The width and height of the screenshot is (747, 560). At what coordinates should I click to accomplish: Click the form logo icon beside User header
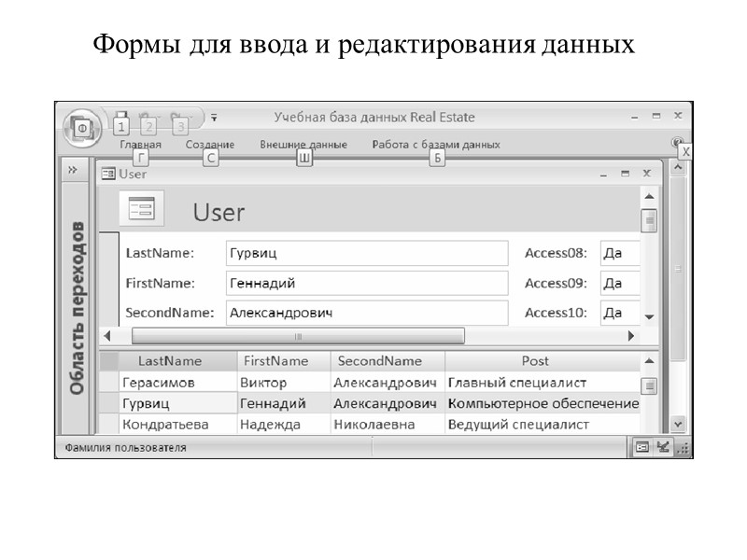coord(142,208)
